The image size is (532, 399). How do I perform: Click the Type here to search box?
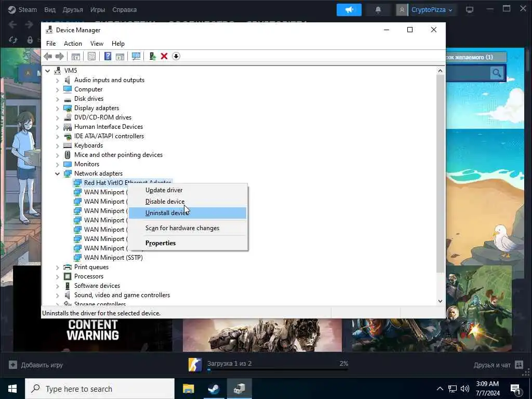[100, 389]
